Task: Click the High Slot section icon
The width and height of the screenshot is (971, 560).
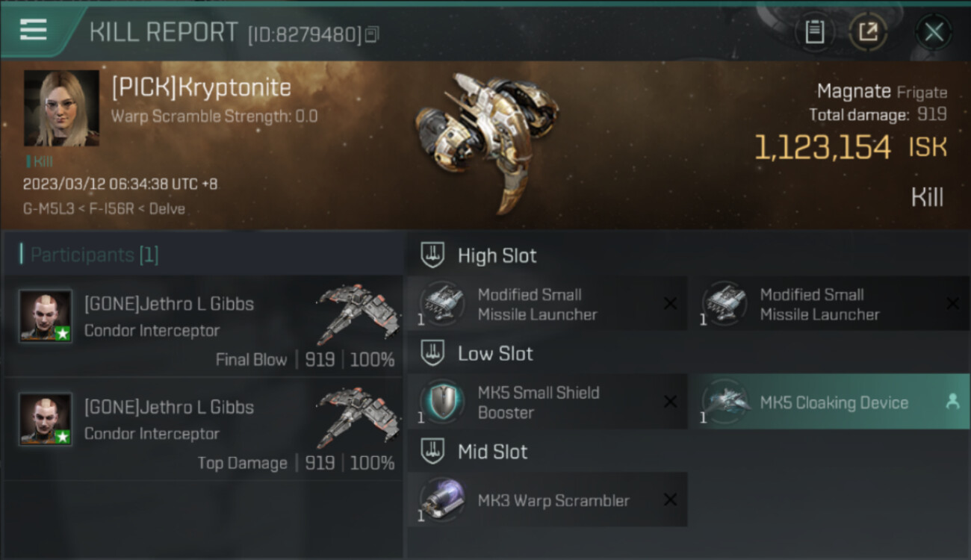Action: click(x=432, y=255)
